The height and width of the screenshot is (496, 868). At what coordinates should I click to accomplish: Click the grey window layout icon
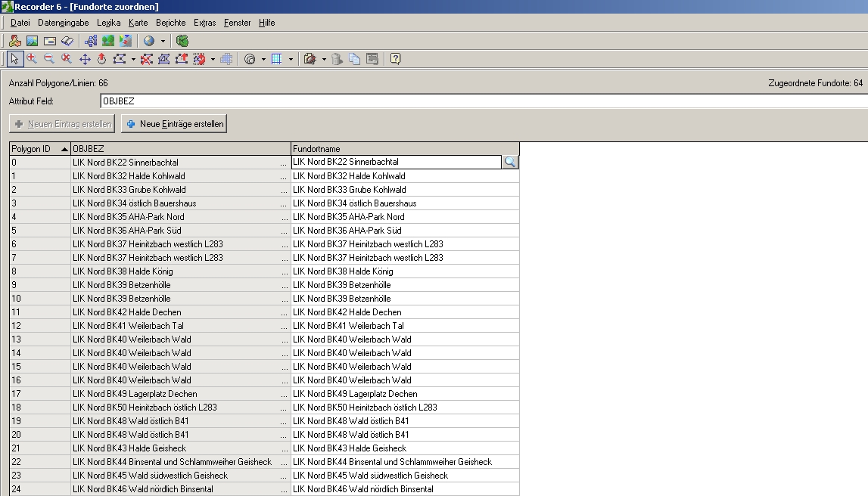pyautogui.click(x=372, y=59)
